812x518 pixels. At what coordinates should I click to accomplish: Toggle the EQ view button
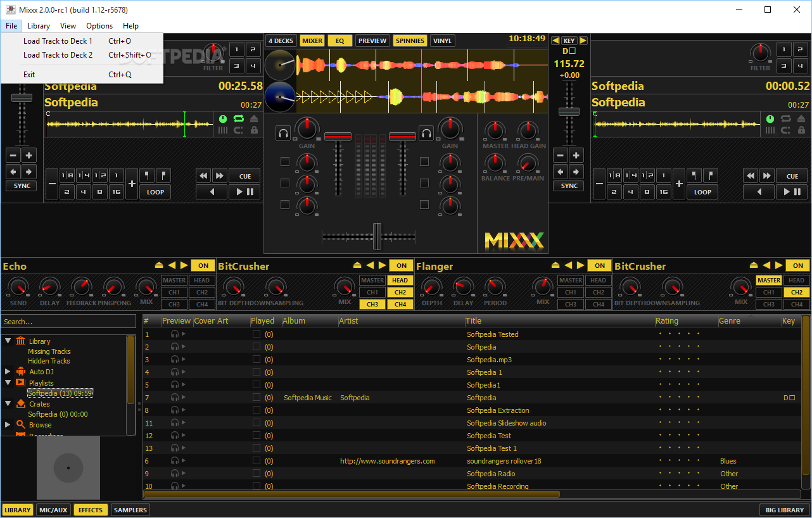coord(340,41)
